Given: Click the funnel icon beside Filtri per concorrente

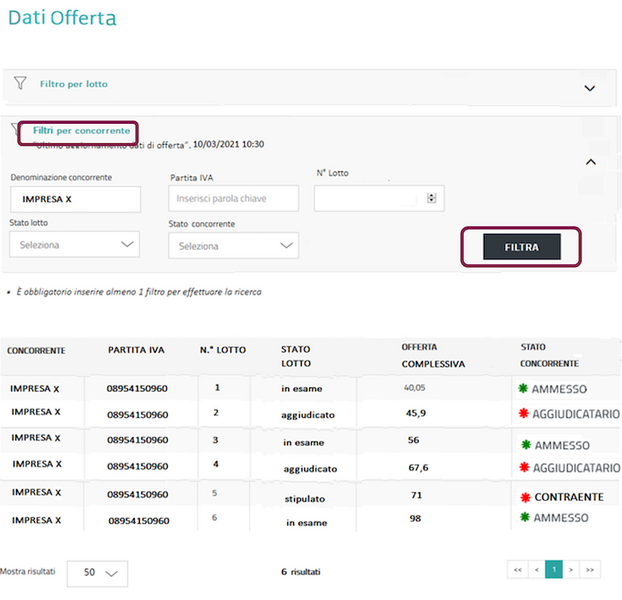Looking at the screenshot, I should [17, 130].
